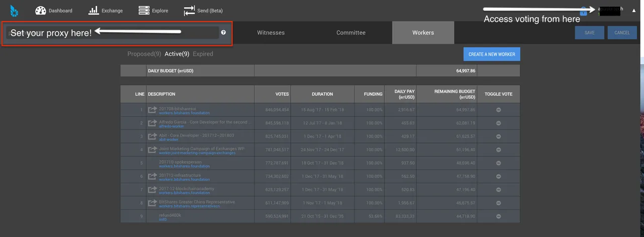This screenshot has width=644, height=237.
Task: Click remaining budget value 44,718.90
Action: [466, 216]
